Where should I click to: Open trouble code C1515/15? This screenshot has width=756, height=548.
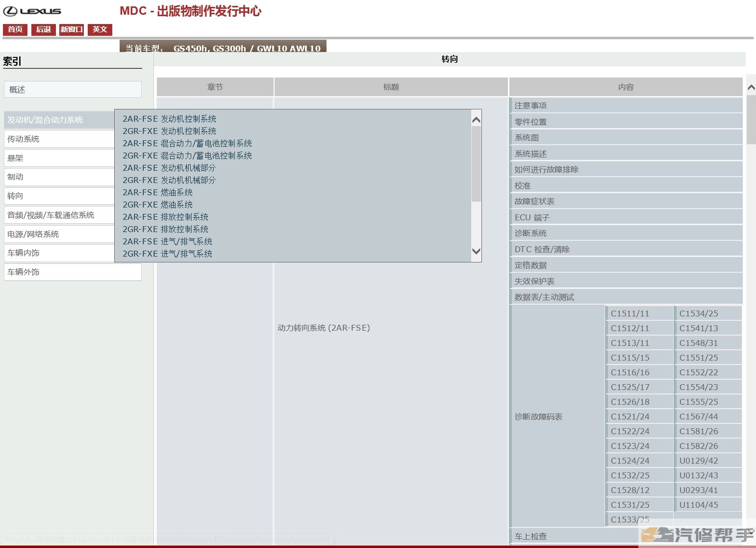pos(640,358)
